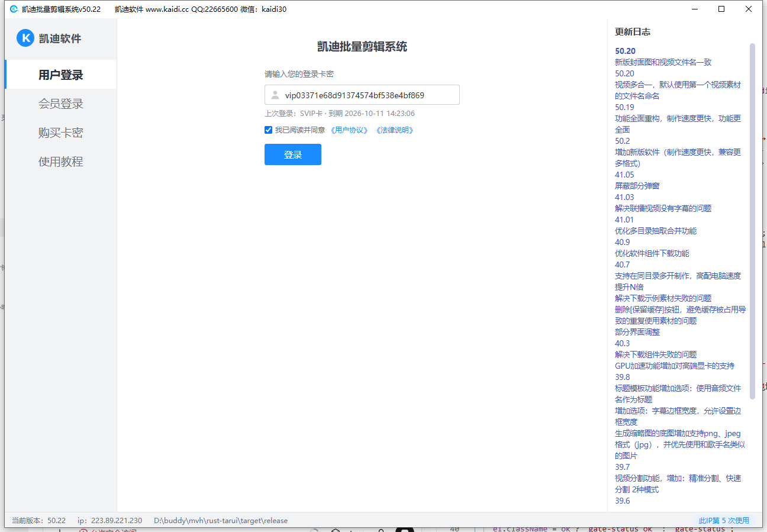Image resolution: width=767 pixels, height=532 pixels.
Task: Click the 40.7 version entry
Action: [x=623, y=265]
